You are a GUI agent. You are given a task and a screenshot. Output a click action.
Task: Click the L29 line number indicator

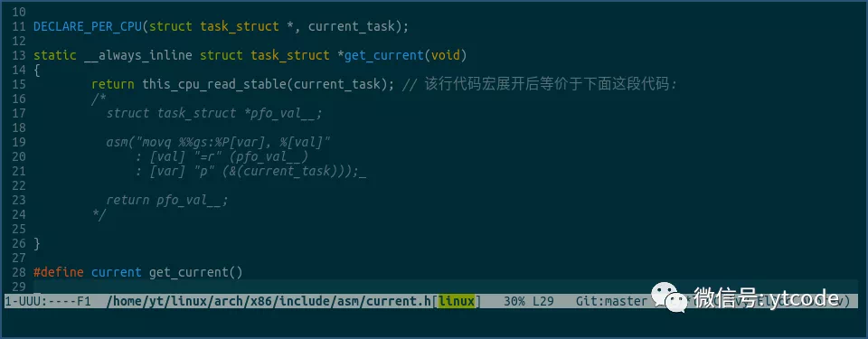click(543, 301)
